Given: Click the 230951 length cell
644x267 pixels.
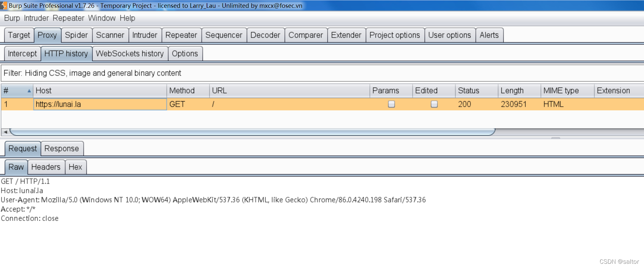Looking at the screenshot, I should click(520, 104).
